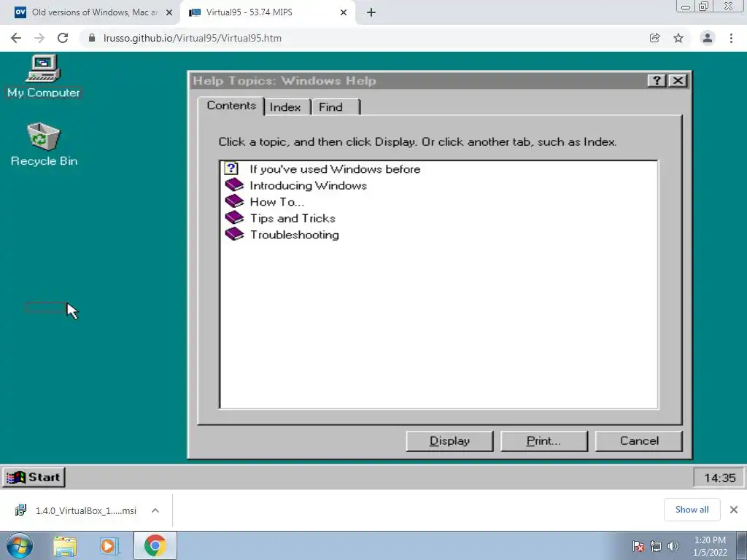747x560 pixels.
Task: Select the 'How To...' topic
Action: pyautogui.click(x=276, y=202)
